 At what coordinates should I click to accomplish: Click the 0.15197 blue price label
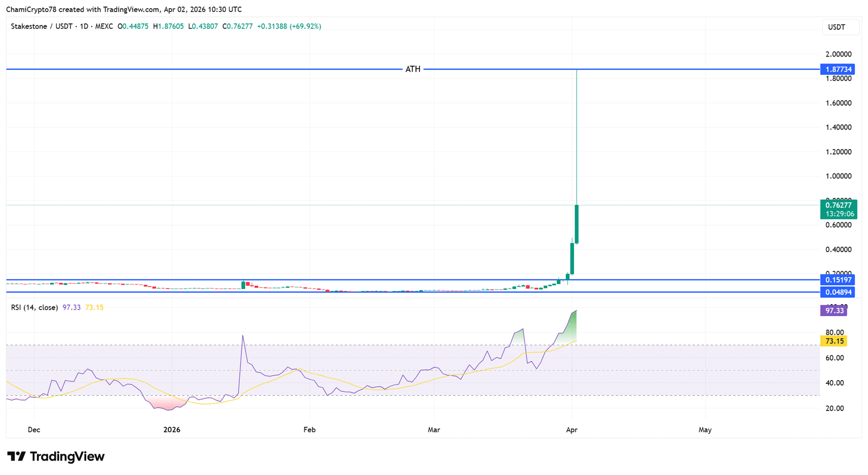(839, 280)
